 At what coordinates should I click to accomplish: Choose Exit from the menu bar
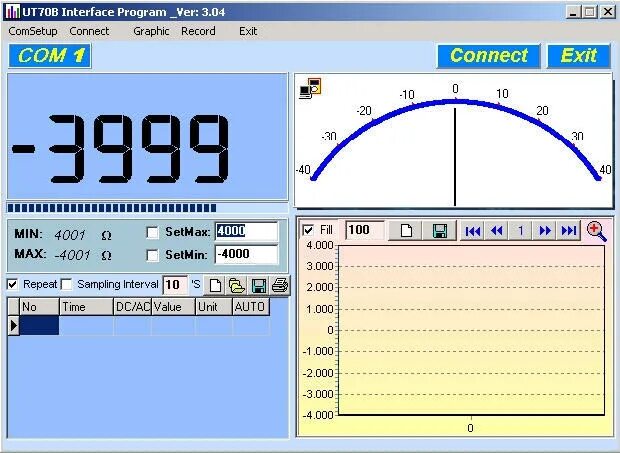(248, 31)
